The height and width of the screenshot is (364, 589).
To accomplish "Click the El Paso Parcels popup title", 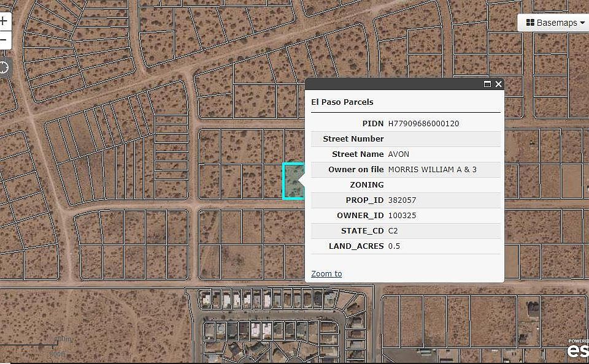I will click(342, 102).
